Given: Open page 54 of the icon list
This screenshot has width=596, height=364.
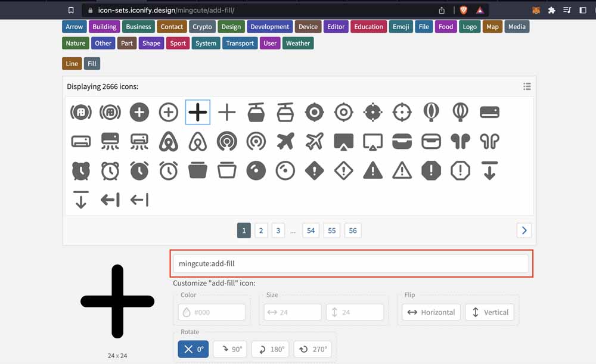Looking at the screenshot, I should coord(311,230).
